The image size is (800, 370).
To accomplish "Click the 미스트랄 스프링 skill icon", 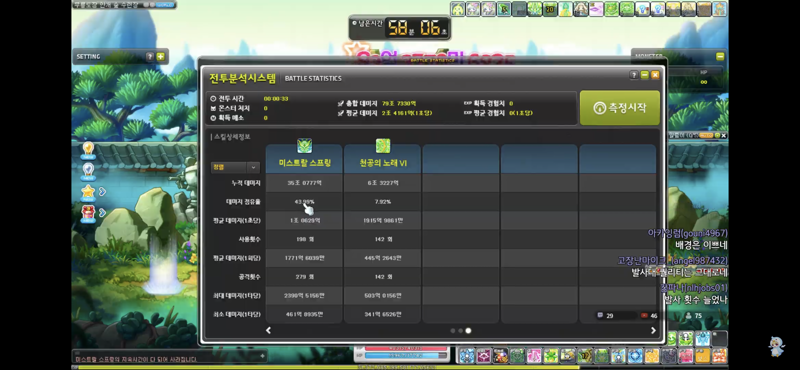I will (305, 146).
